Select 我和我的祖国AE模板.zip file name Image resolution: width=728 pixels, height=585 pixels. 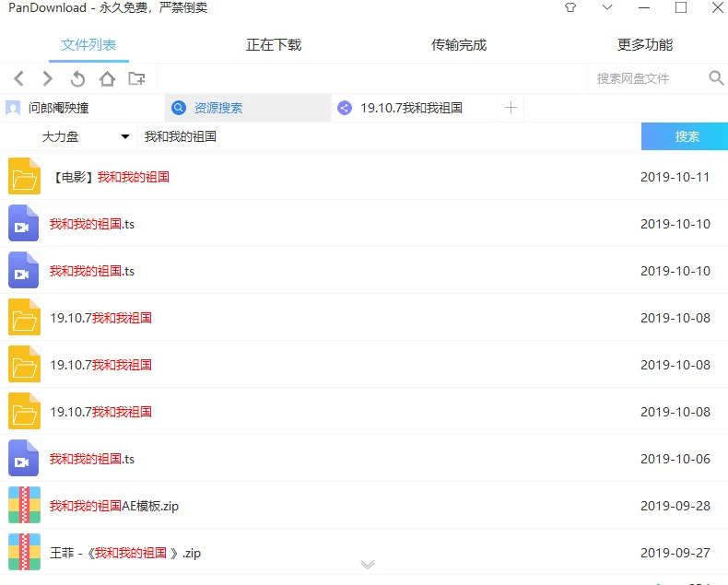point(114,506)
